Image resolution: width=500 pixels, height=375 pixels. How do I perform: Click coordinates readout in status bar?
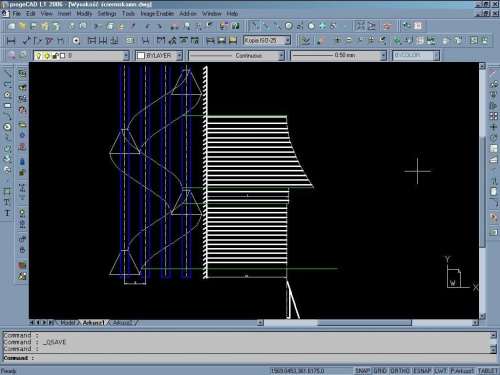point(311,371)
